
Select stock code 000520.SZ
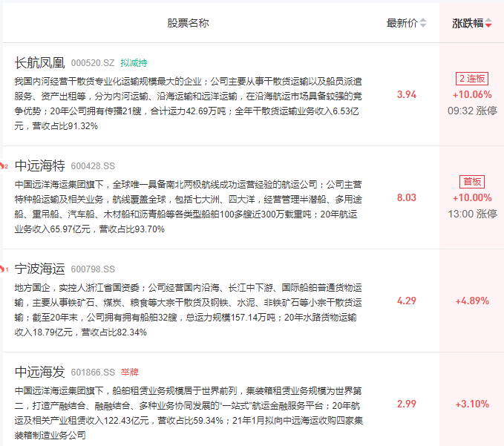click(93, 63)
